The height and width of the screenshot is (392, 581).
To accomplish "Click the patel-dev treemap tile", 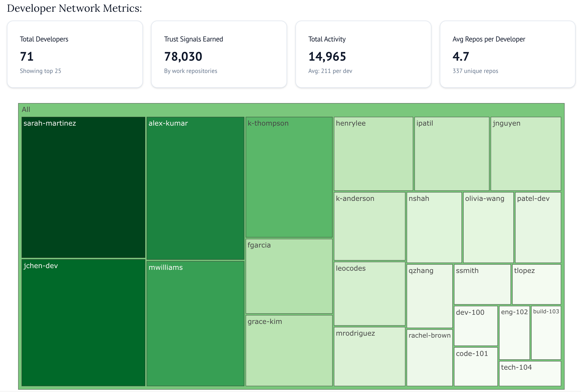I will click(x=538, y=227).
